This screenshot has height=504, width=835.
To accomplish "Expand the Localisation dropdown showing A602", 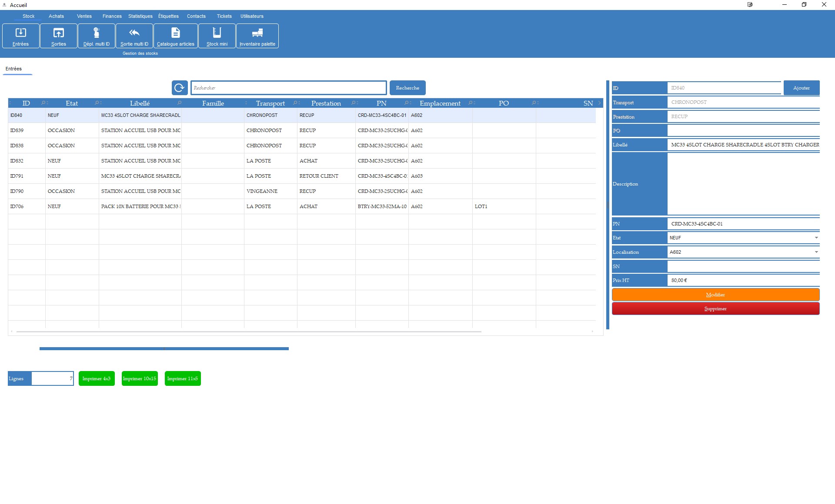I will pos(816,252).
